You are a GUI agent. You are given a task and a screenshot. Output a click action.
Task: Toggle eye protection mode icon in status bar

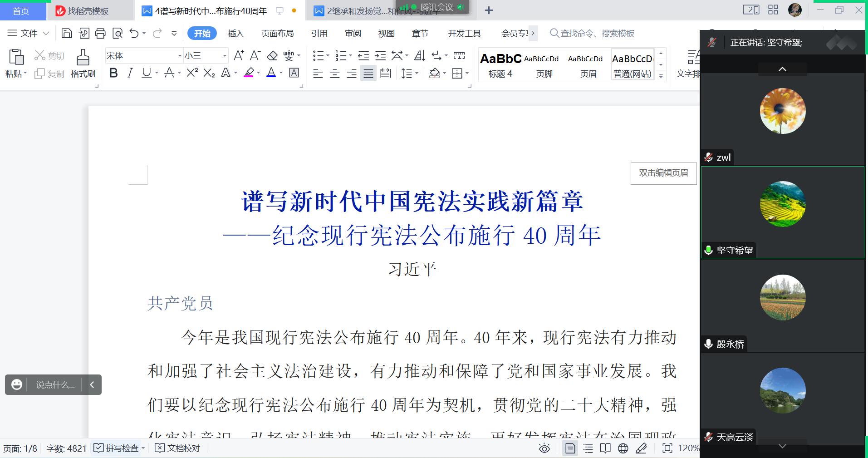click(544, 448)
